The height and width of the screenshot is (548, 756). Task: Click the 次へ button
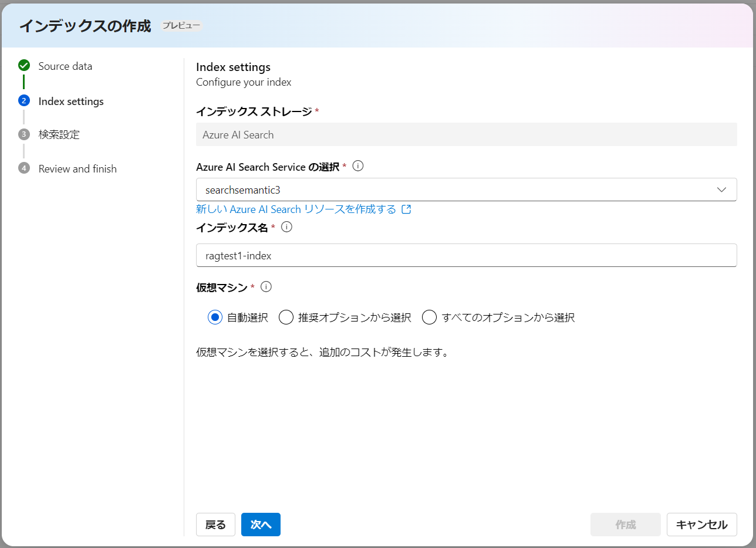[x=261, y=525]
